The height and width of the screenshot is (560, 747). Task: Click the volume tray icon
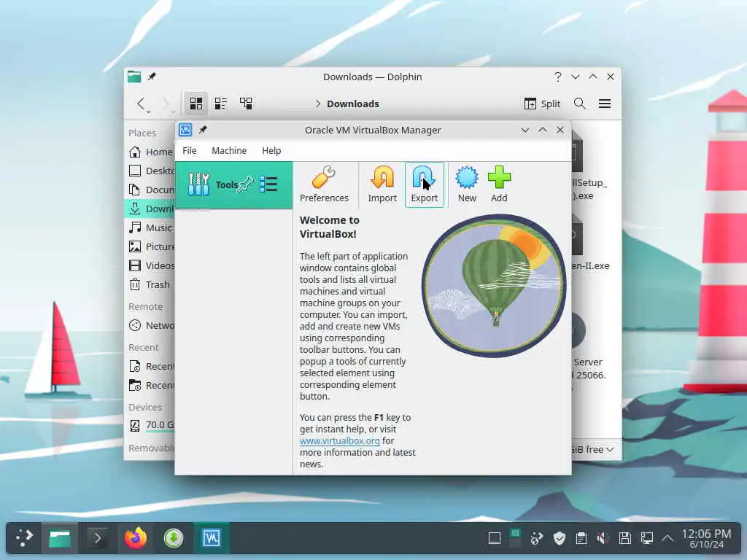603,539
